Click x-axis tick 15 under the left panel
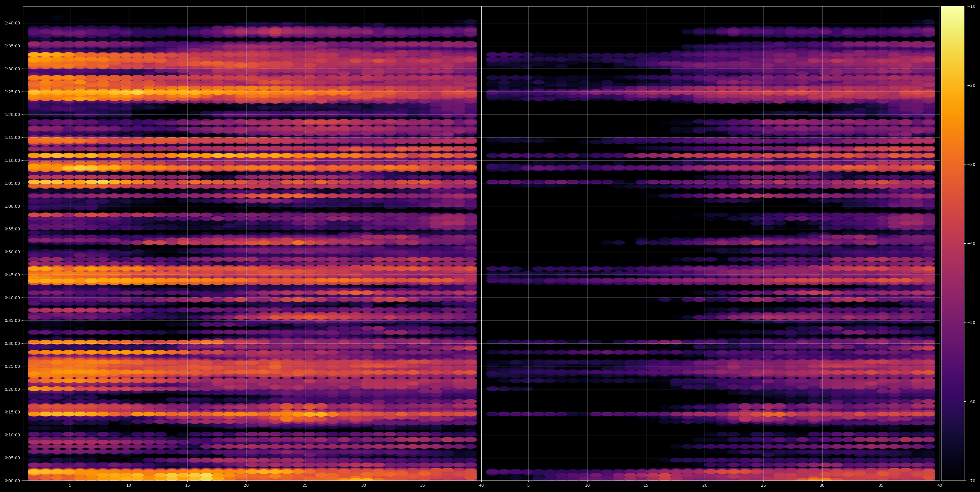980x492 pixels. (x=187, y=486)
